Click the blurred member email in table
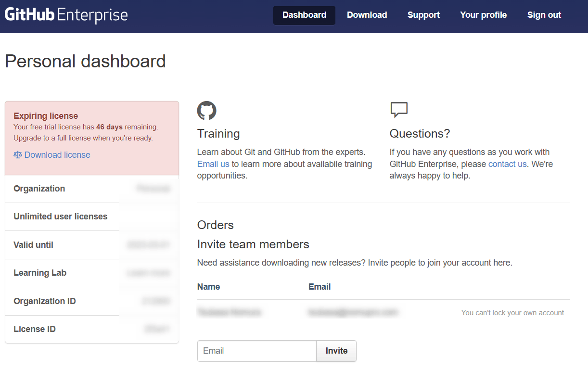588x383 pixels. click(353, 312)
